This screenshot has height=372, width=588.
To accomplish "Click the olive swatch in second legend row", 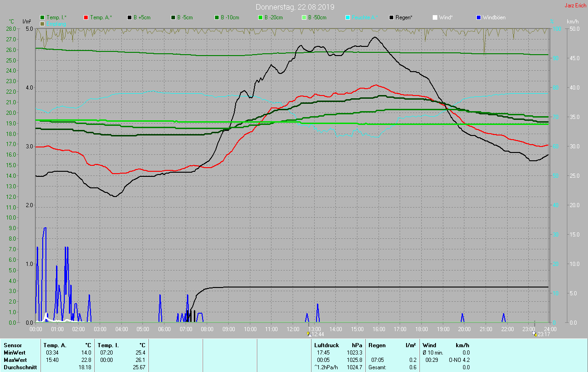I will [43, 23].
